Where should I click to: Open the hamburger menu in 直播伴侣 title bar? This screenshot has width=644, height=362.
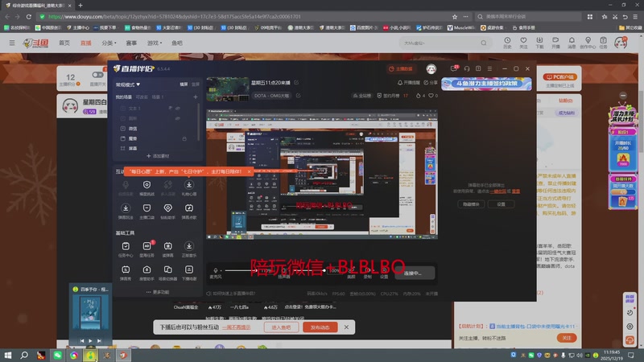click(x=489, y=69)
